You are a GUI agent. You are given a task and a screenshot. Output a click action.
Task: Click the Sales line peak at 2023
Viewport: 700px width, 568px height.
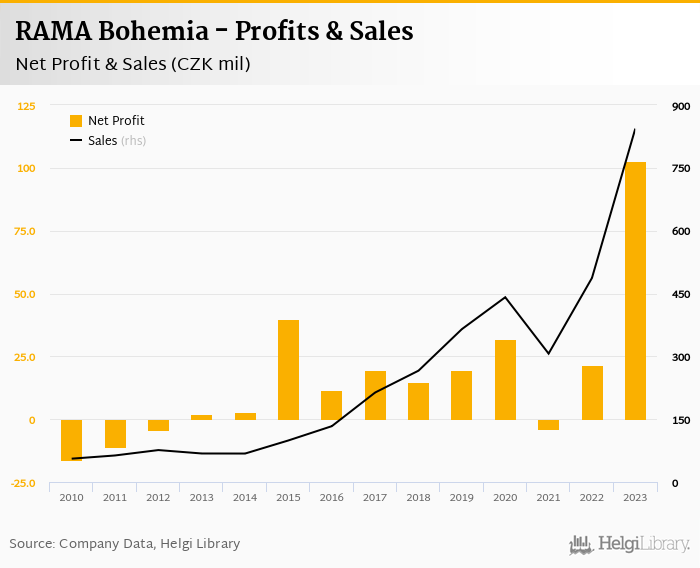635,129
